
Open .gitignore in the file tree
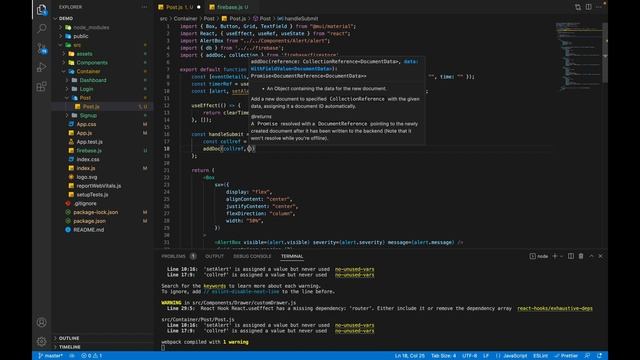tap(102, 203)
